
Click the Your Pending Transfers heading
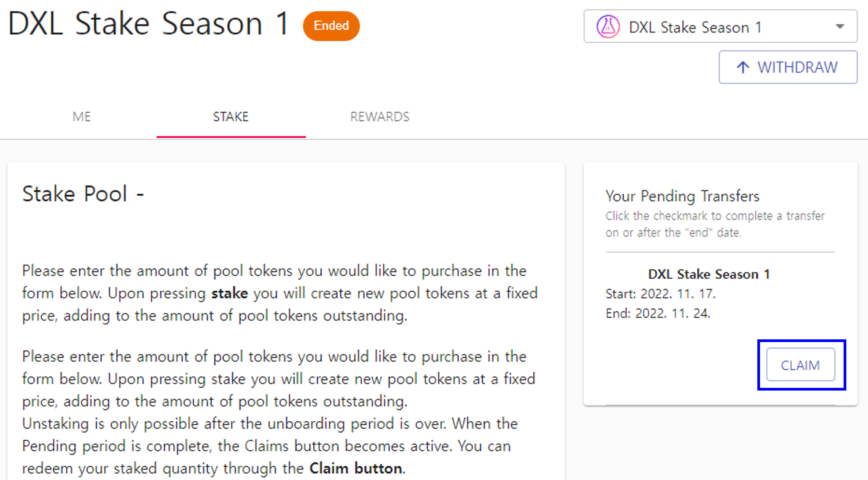[x=682, y=196]
